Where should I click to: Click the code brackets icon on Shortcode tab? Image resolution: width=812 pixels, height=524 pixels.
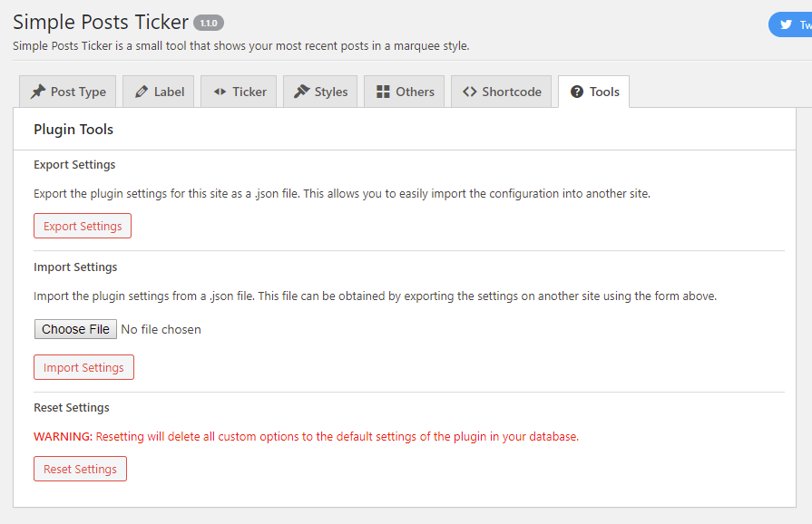point(470,92)
